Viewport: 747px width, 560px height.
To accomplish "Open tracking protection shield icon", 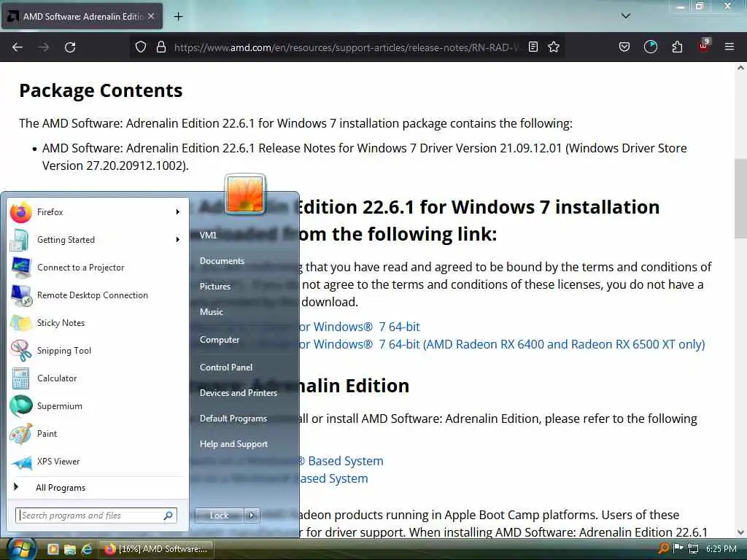I will click(141, 47).
